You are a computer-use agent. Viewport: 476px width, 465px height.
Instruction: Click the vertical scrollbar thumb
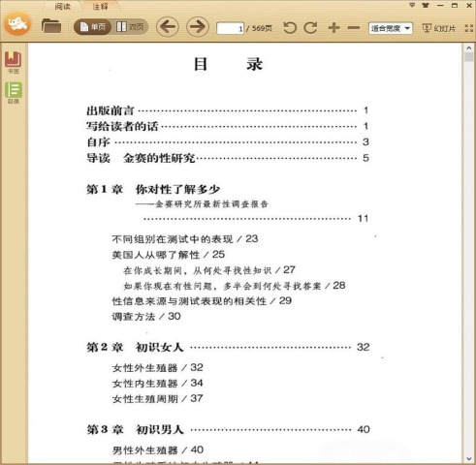[469, 57]
